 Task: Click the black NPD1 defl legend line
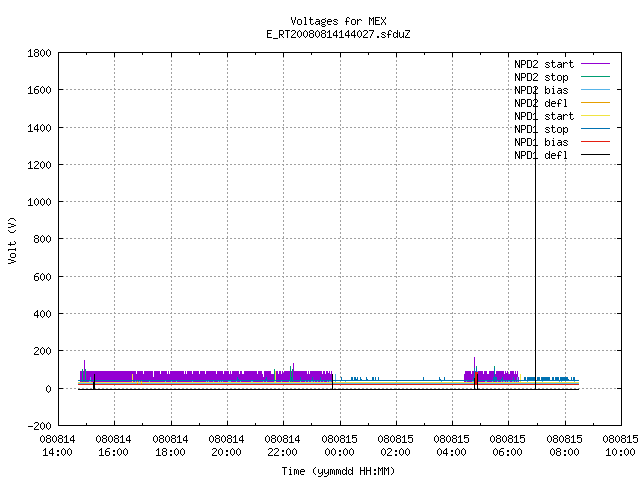(x=595, y=155)
